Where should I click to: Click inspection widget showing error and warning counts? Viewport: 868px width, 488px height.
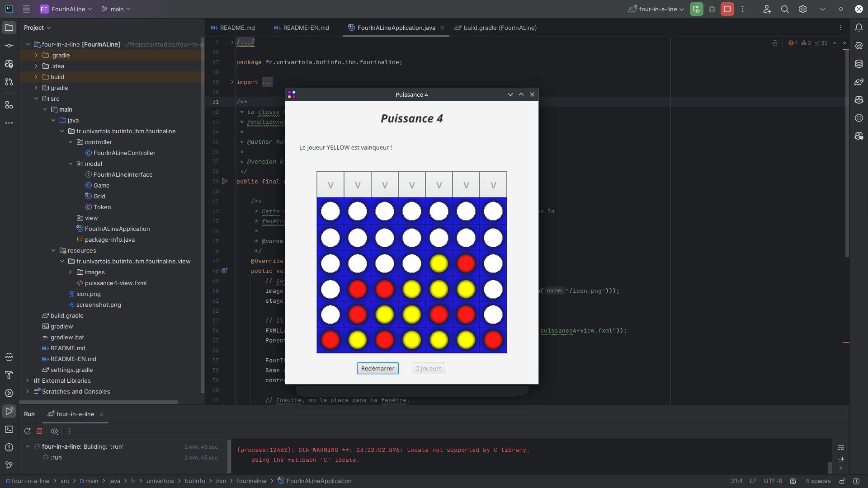point(808,43)
